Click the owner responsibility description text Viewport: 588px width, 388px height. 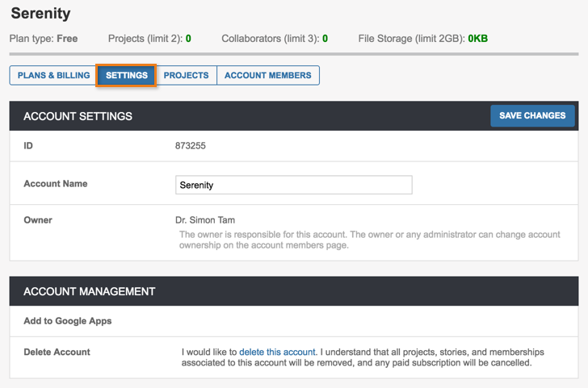pos(368,240)
